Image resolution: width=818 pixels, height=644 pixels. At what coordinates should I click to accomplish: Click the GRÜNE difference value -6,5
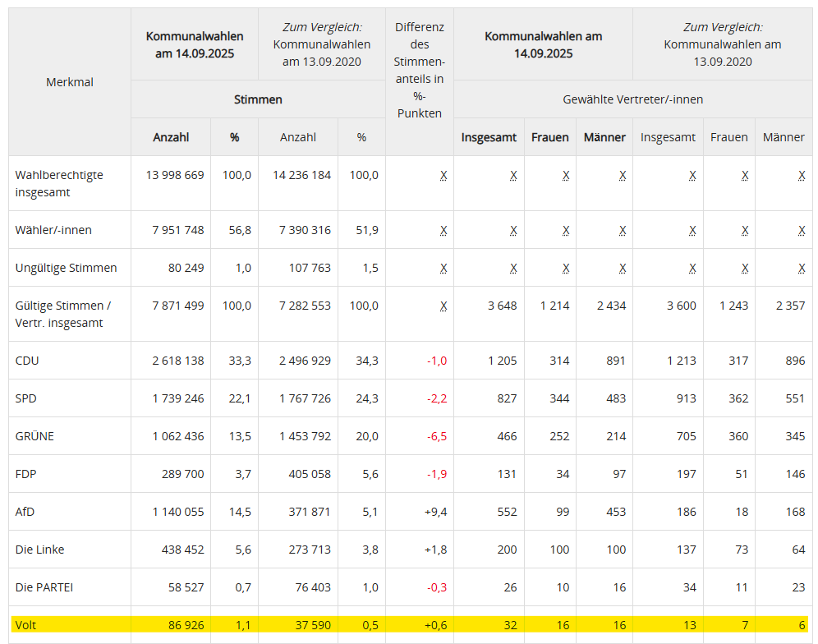coord(436,436)
